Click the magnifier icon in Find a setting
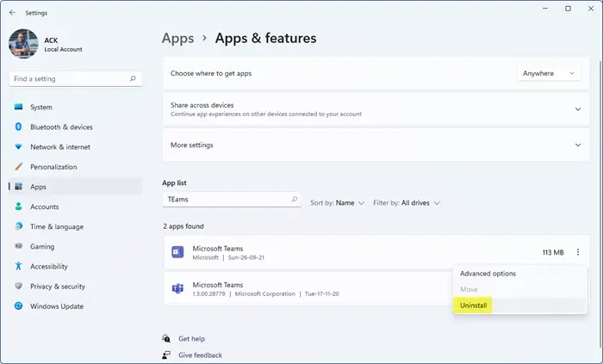603x364 pixels. click(x=133, y=78)
